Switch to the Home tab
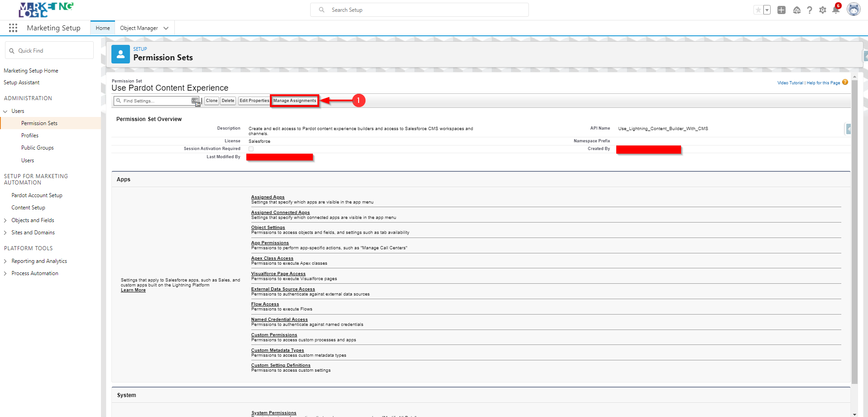The image size is (868, 417). pos(103,28)
